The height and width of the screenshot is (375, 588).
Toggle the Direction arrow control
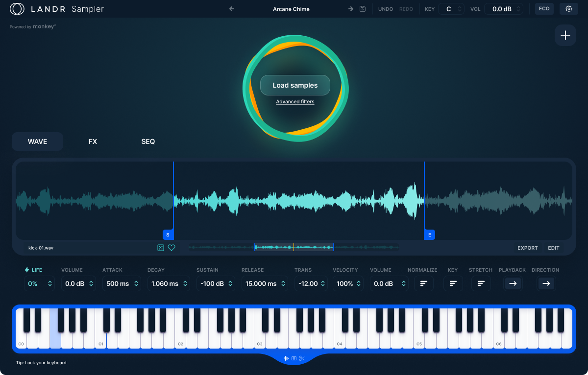coord(546,283)
